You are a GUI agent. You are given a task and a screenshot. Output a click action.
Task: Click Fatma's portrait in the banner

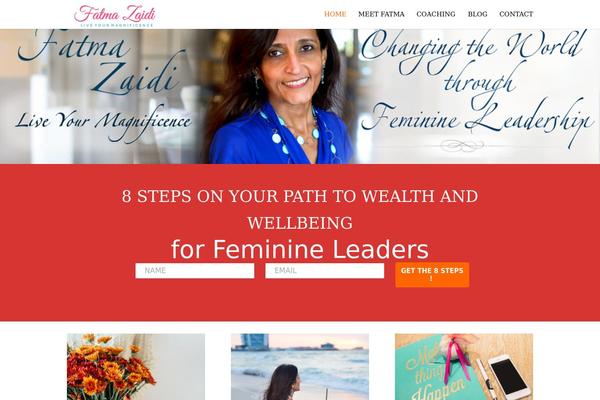(279, 96)
